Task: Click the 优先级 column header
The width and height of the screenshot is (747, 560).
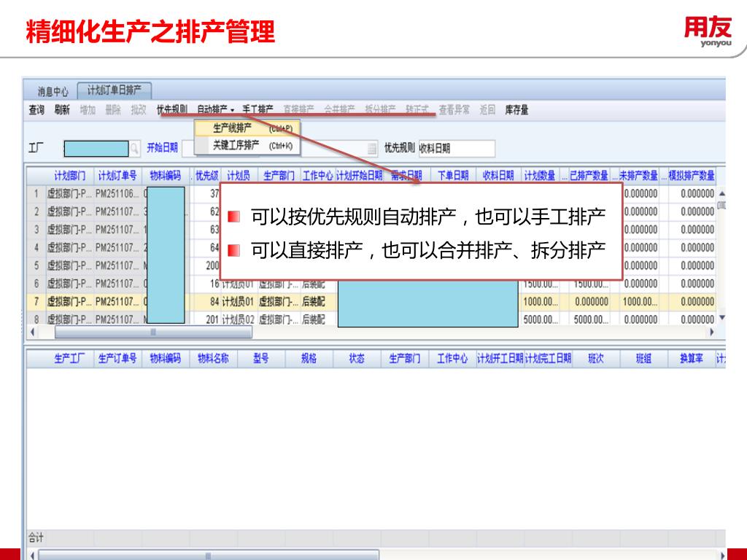Action: point(207,176)
